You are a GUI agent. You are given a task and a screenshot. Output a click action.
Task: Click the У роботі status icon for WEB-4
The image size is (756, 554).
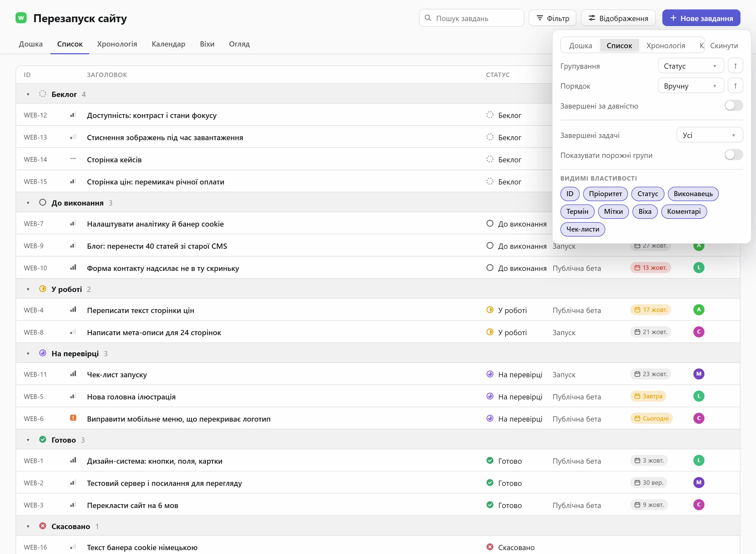click(x=490, y=310)
